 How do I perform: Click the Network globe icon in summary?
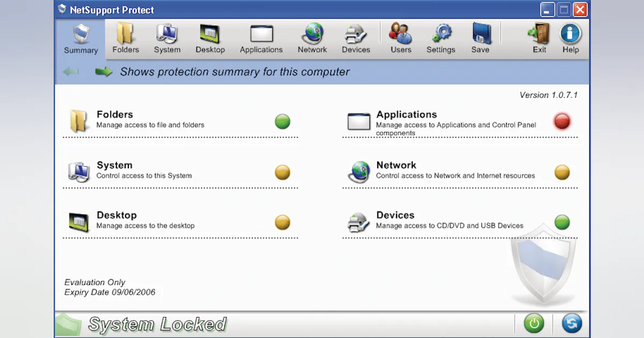pyautogui.click(x=359, y=172)
